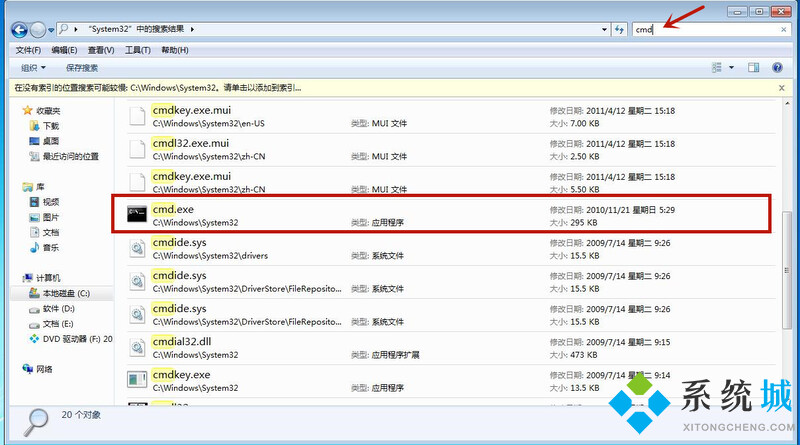Open the address bar history dropdown arrow

[x=604, y=30]
